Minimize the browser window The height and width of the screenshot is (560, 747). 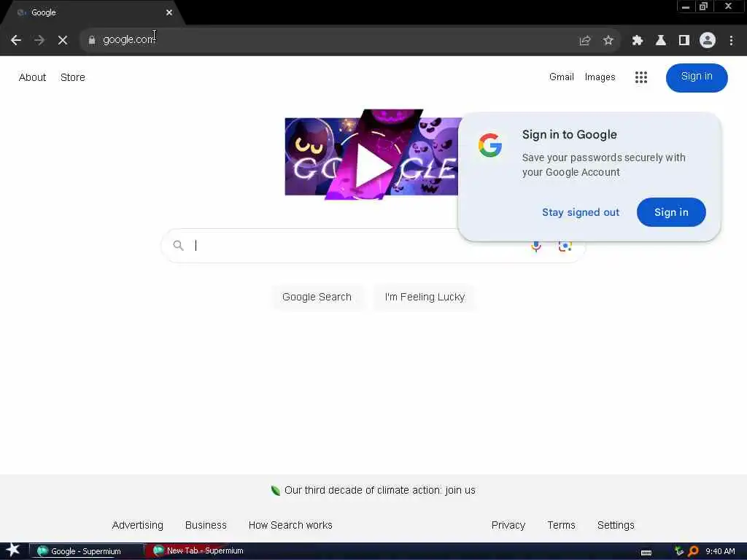point(686,7)
